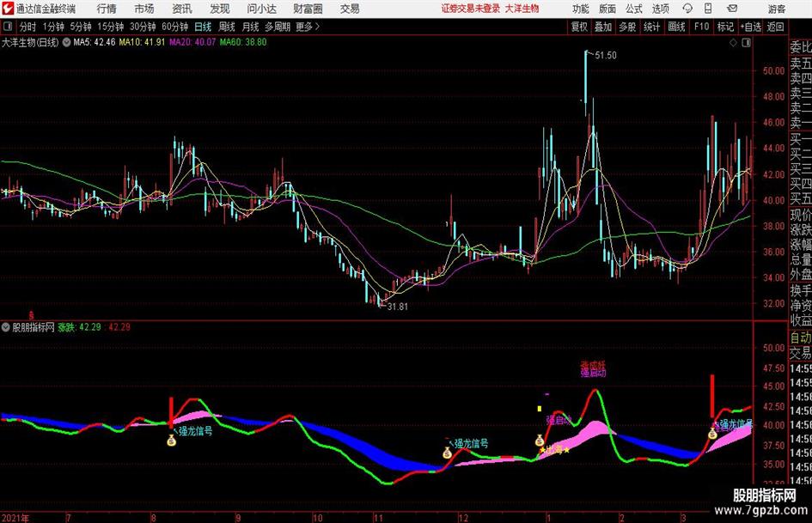Open the mobile phone icon in title bar
Screen dimensions: 812x523
(708, 9)
